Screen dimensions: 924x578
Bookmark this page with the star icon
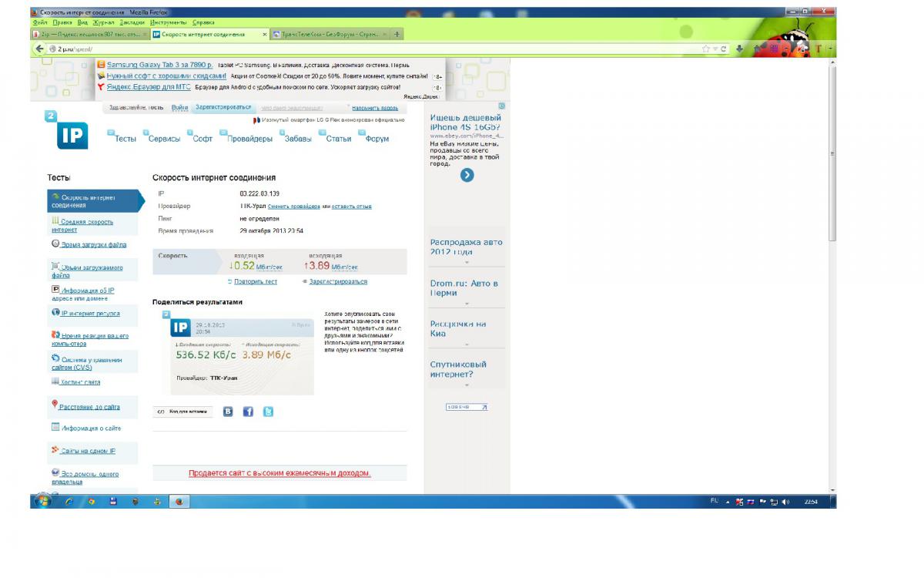[705, 49]
